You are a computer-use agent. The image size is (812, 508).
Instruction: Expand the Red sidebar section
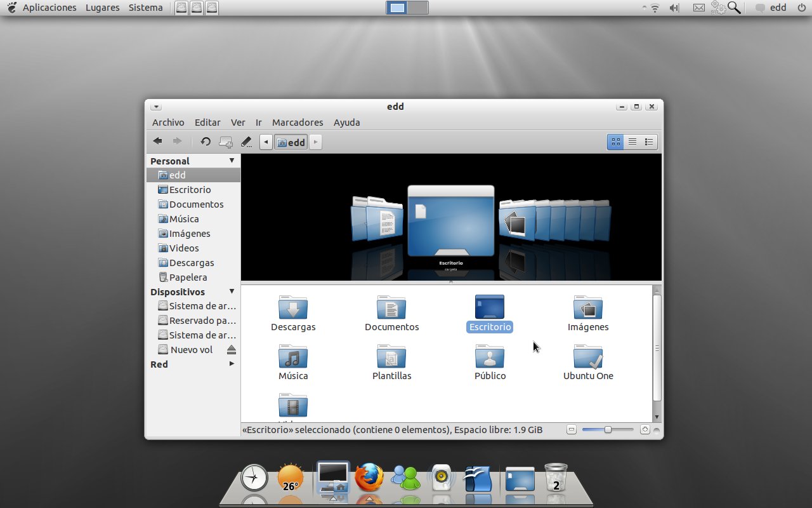coord(232,364)
